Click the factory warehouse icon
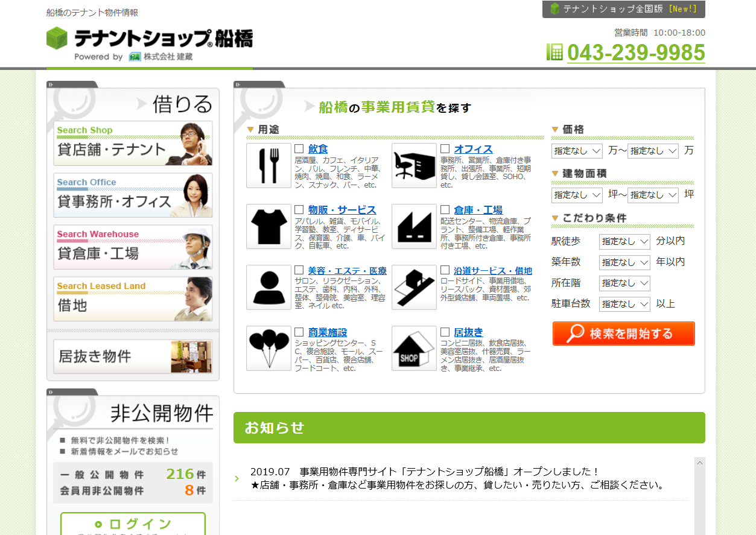Viewport: 756px width, 535px height. [414, 226]
